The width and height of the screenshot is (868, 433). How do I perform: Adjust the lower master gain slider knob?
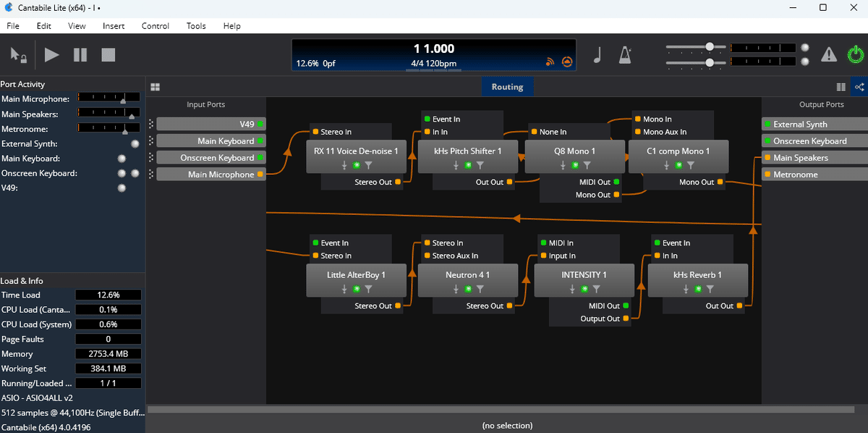tap(710, 62)
